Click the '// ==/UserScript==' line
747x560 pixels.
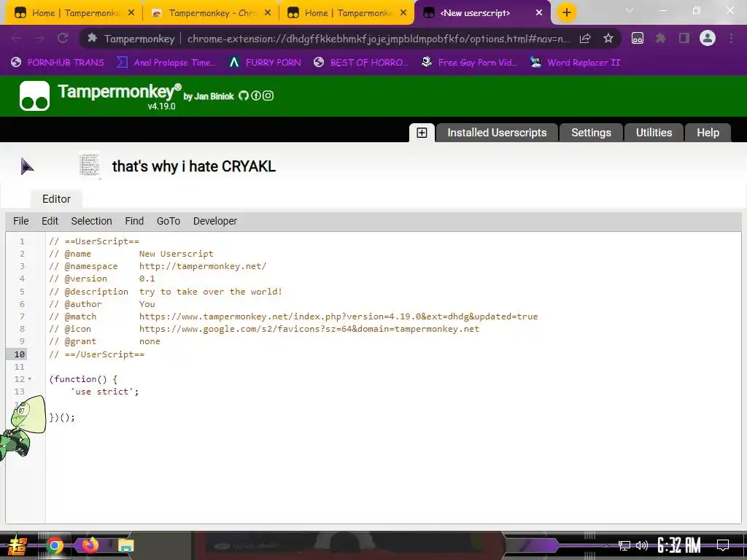[x=97, y=354]
